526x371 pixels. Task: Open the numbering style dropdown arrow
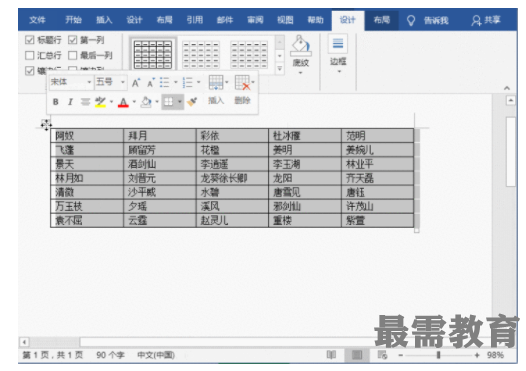click(199, 82)
